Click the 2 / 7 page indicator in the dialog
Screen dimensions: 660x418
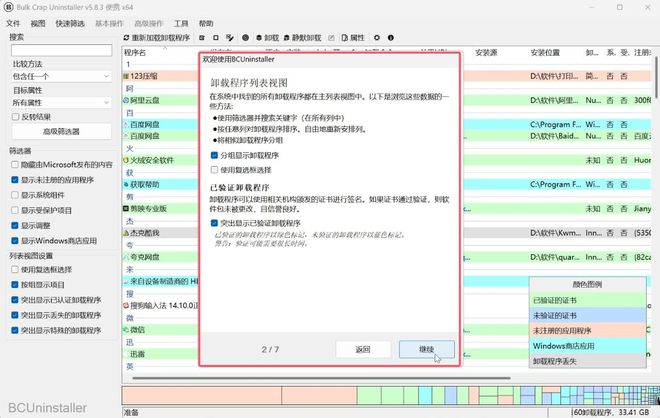(270, 349)
